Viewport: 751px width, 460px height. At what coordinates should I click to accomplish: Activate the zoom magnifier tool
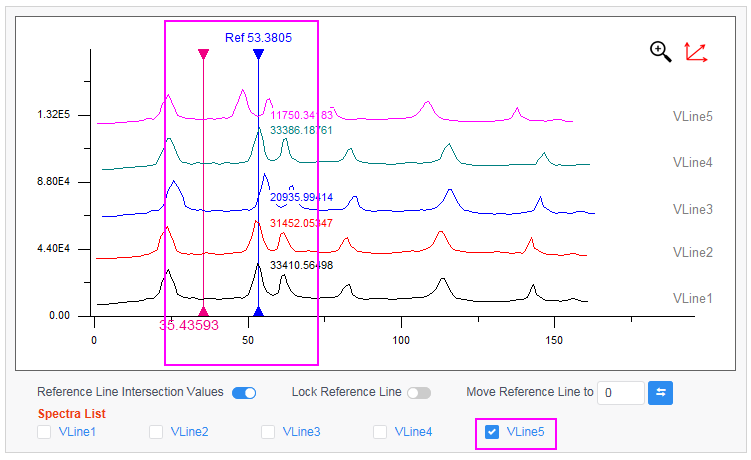[660, 52]
